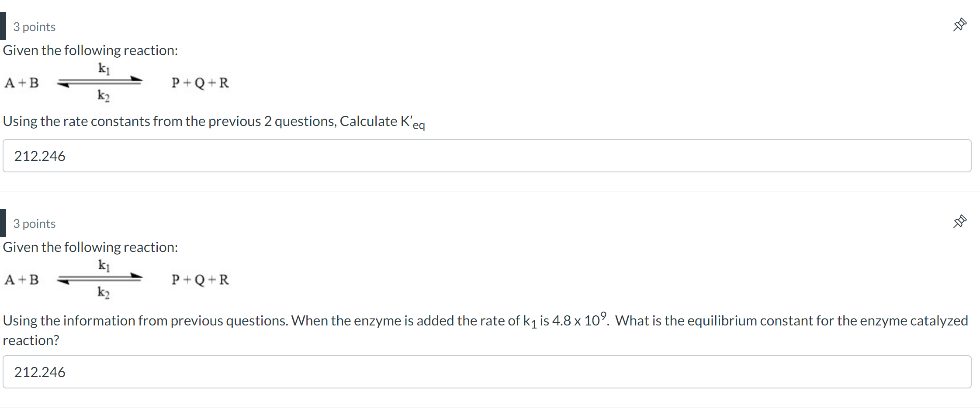Click the reaction scheme image in question one
The width and height of the screenshot is (980, 409).
click(x=118, y=83)
